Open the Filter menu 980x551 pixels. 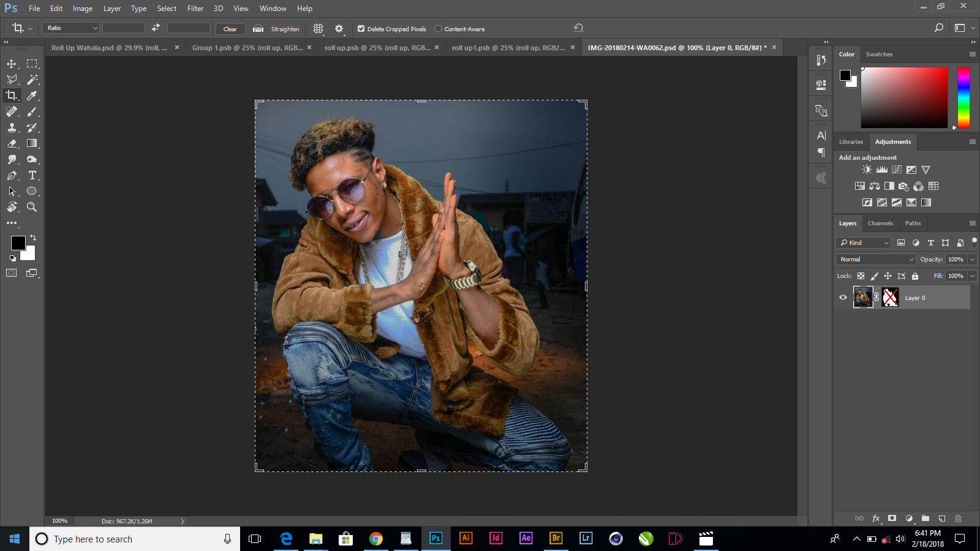195,9
